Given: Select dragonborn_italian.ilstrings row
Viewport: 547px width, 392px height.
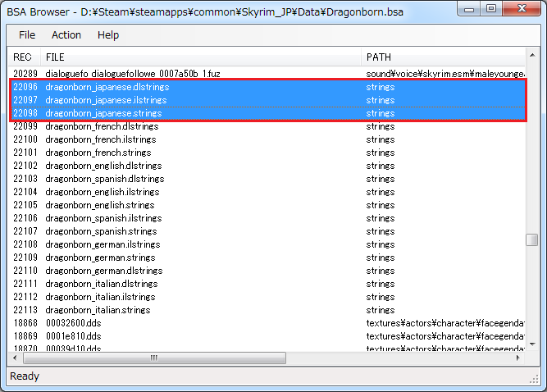Looking at the screenshot, I should click(x=267, y=297).
